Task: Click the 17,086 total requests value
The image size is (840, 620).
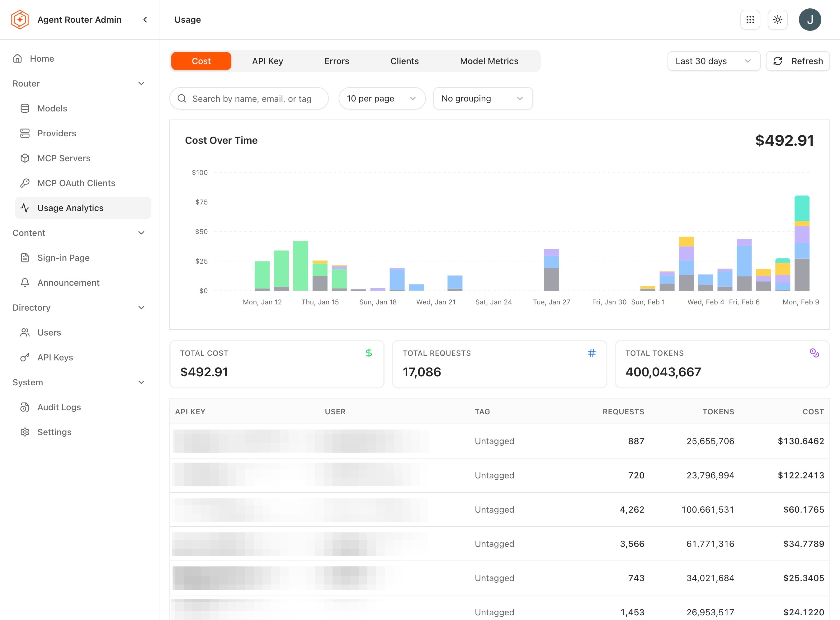Action: point(422,372)
